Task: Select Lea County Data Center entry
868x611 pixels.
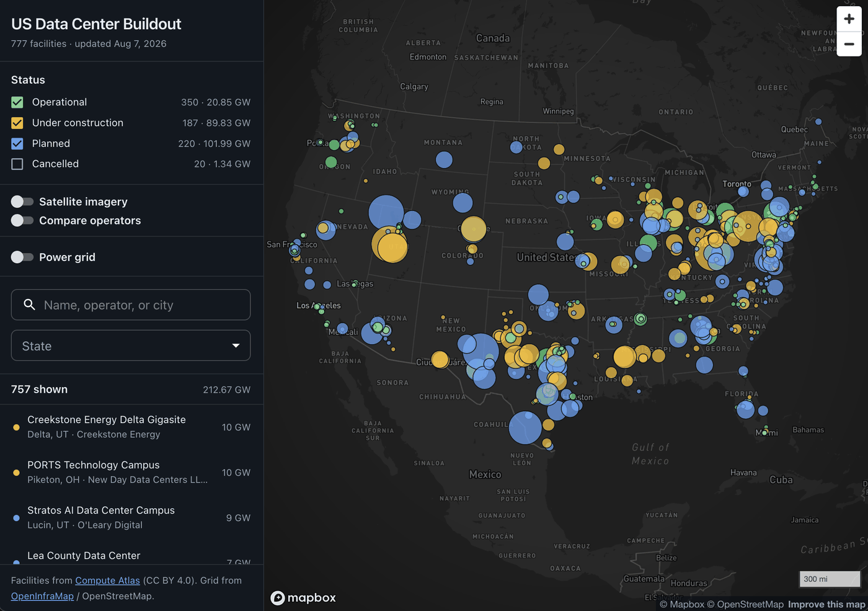Action: (x=131, y=553)
